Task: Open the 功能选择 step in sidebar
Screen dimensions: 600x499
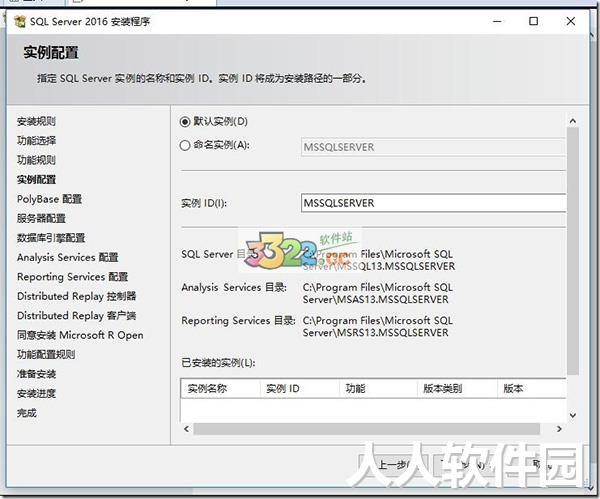Action: coord(36,141)
